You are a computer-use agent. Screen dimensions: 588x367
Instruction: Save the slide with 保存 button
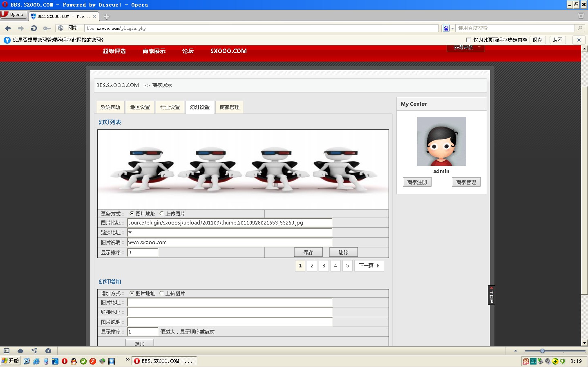(309, 252)
